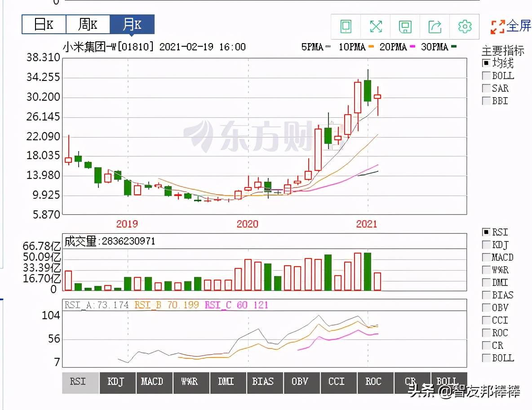Click the 2020 year axis label

click(x=247, y=224)
